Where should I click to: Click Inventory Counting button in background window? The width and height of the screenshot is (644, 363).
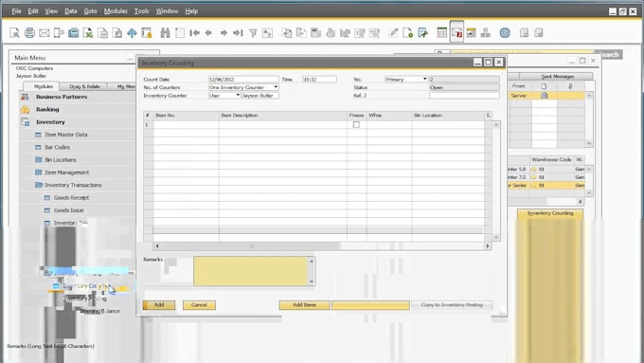point(550,213)
